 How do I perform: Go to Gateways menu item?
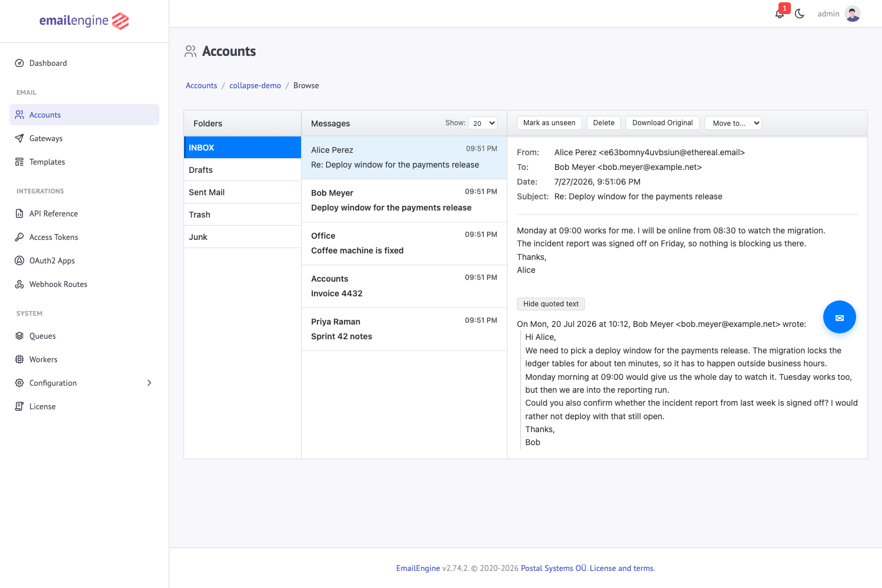click(84, 138)
